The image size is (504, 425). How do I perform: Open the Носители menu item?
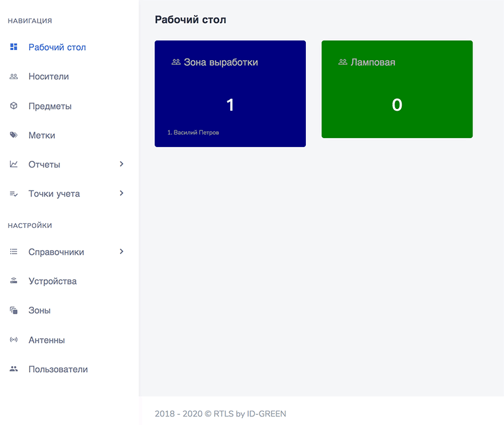[49, 77]
